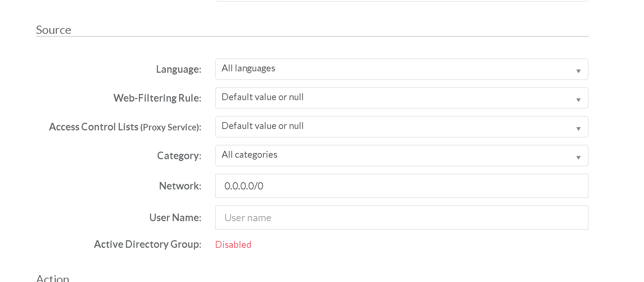The image size is (644, 282).
Task: Click the Web-Filtering Rule: label
Action: 157,98
